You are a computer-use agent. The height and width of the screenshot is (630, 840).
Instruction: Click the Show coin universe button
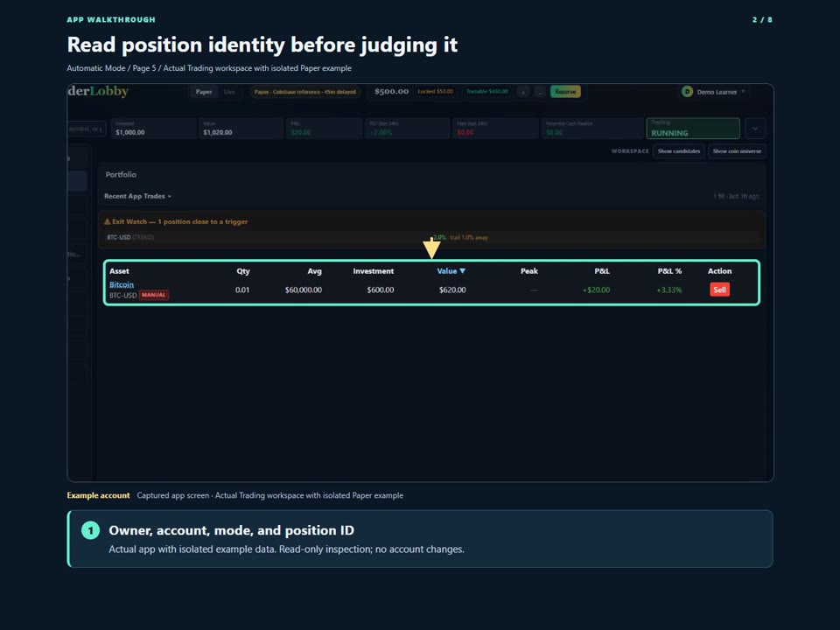(x=737, y=151)
